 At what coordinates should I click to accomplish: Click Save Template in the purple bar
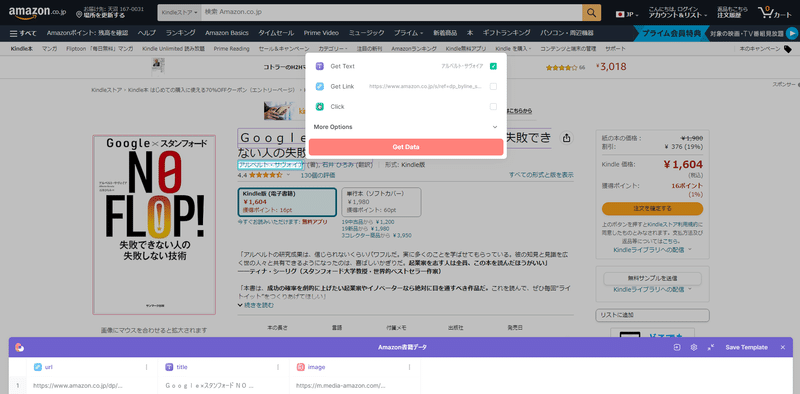(746, 347)
